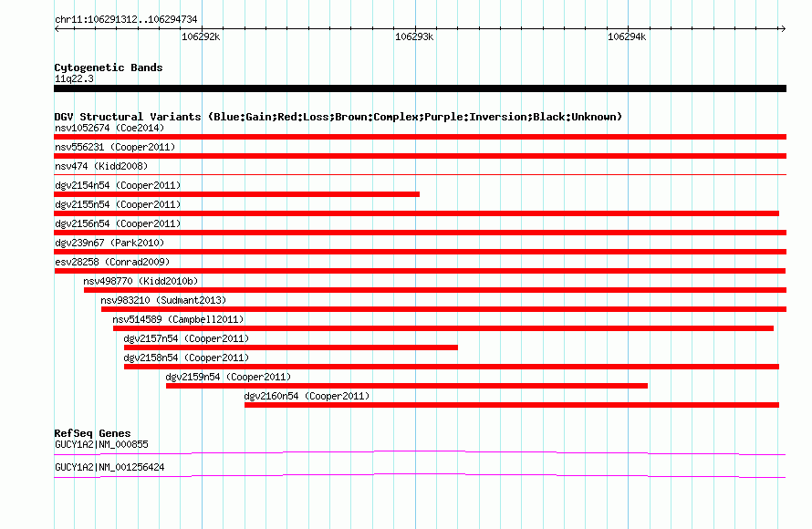
Task: Open the nsv474 (Kidd2008) variant label
Action: click(x=101, y=166)
